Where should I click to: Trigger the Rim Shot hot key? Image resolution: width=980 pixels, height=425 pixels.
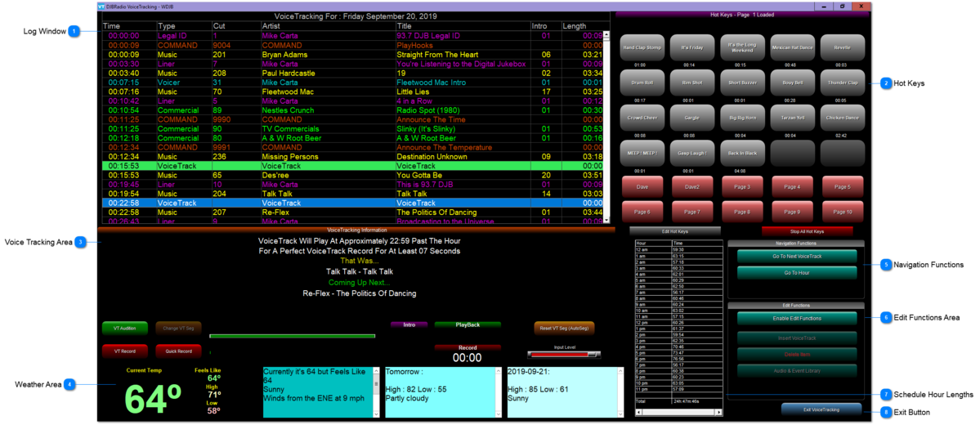tap(692, 83)
